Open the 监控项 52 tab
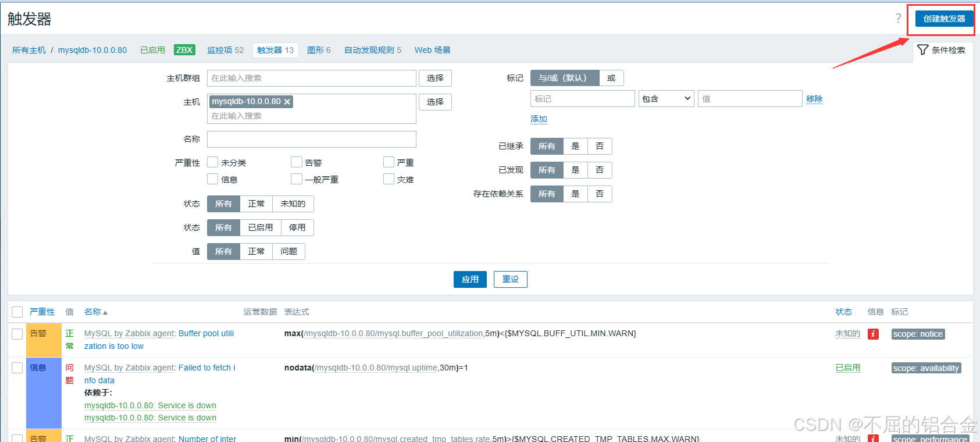 (x=226, y=50)
